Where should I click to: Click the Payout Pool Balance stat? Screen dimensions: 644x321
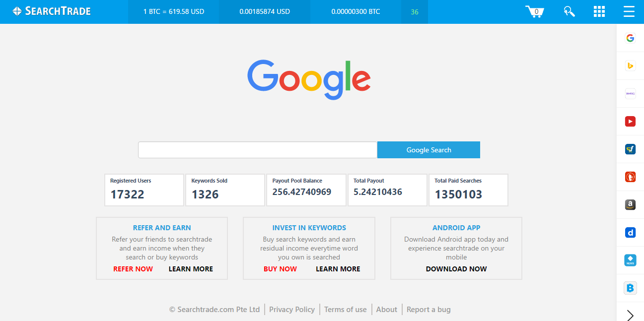click(306, 190)
